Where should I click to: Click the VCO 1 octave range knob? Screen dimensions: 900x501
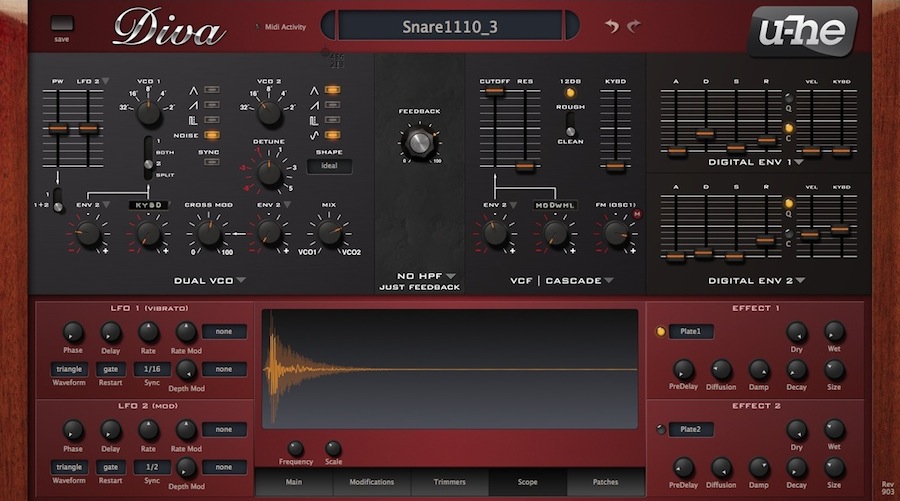149,112
